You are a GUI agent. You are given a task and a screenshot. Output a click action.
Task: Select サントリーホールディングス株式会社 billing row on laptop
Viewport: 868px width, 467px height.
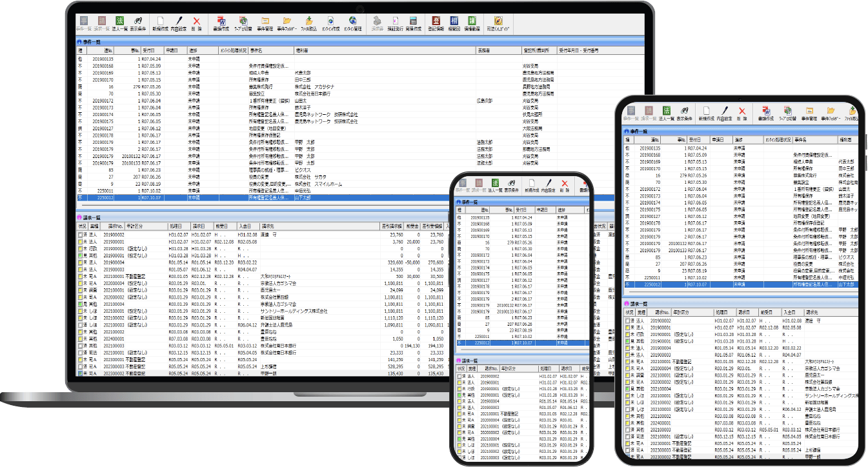pyautogui.click(x=265, y=311)
